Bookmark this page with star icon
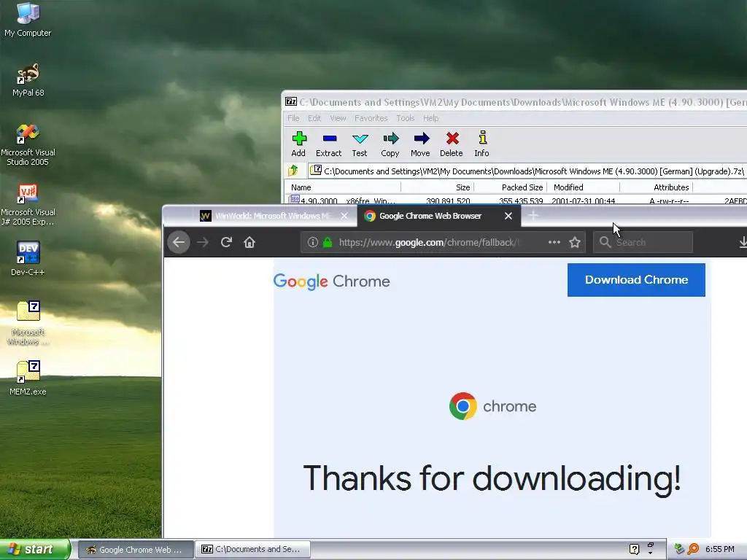 coord(575,242)
